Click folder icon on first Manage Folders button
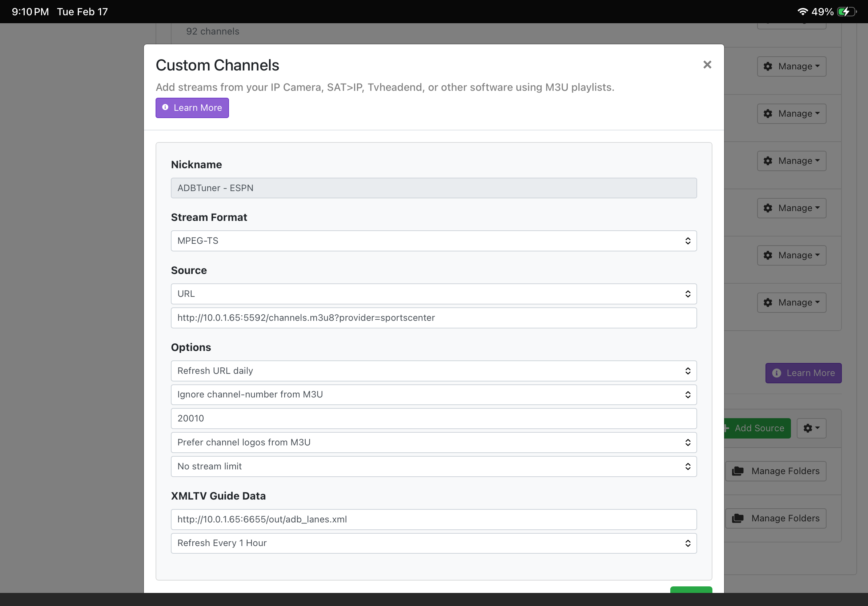This screenshot has width=868, height=606. point(738,471)
